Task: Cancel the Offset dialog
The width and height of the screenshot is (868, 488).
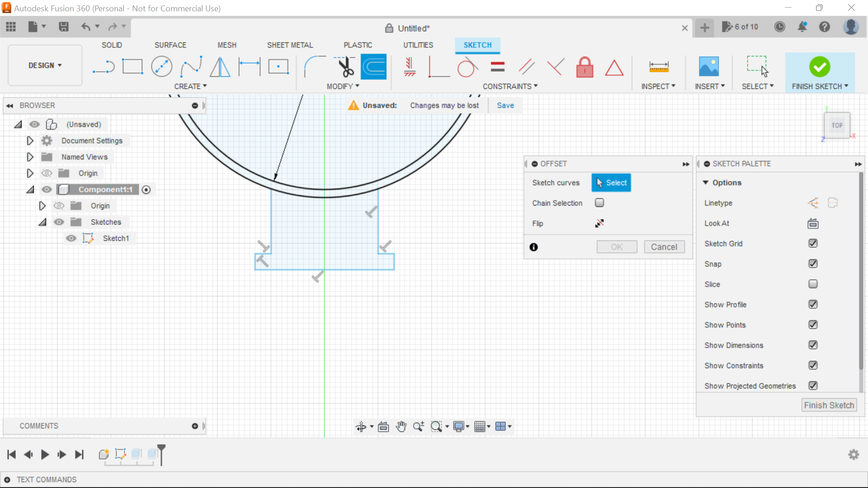Action: click(x=664, y=247)
